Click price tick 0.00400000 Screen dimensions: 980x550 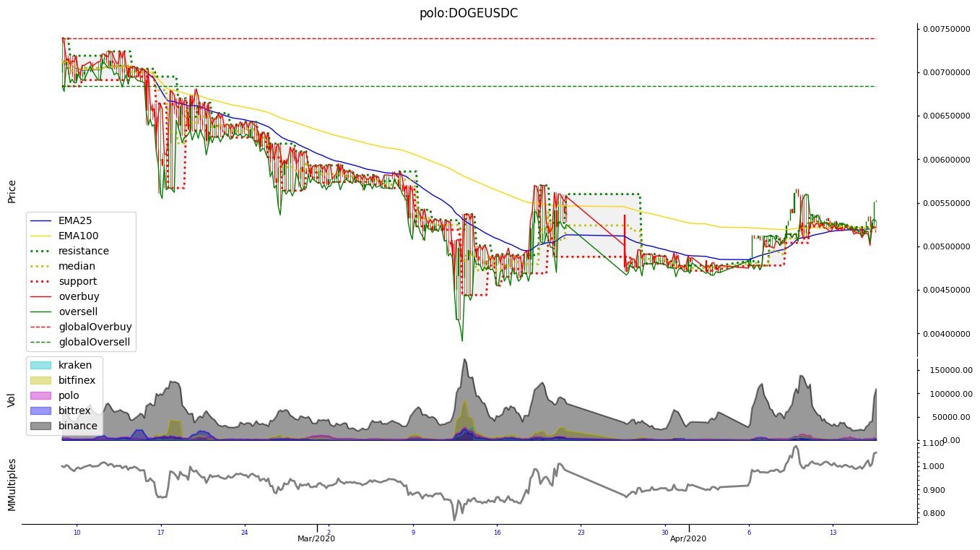(x=948, y=334)
